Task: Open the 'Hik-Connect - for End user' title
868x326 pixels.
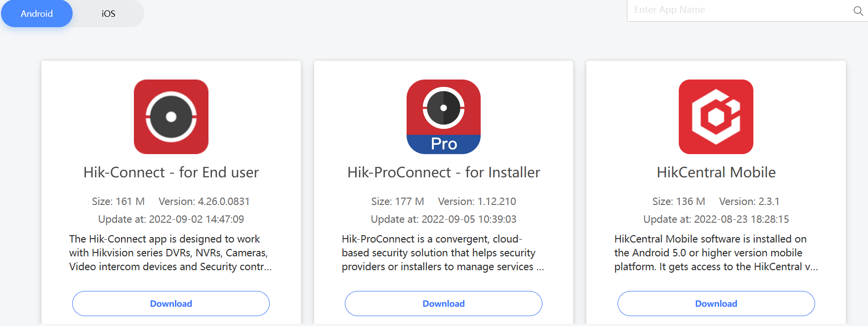Action: pos(171,172)
